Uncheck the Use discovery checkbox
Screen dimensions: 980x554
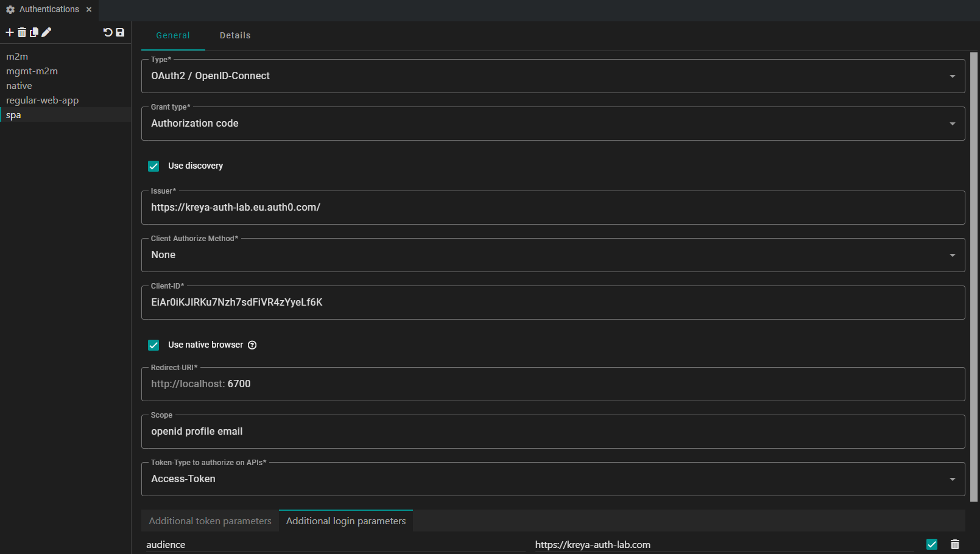[x=153, y=166]
